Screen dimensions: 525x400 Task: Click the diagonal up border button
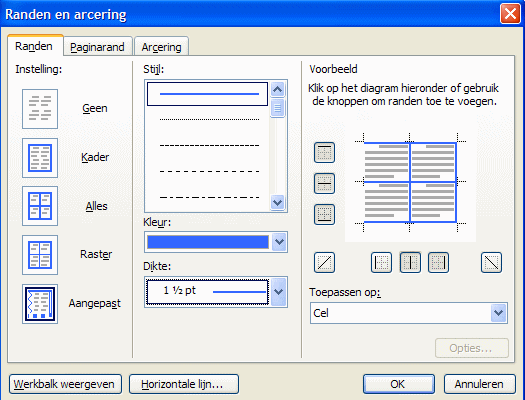click(x=324, y=262)
